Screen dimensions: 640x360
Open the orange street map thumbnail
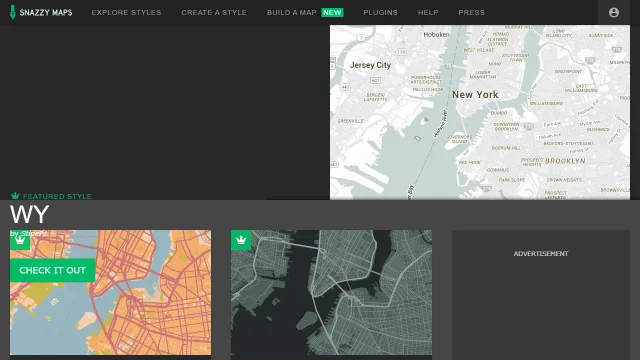click(x=111, y=292)
